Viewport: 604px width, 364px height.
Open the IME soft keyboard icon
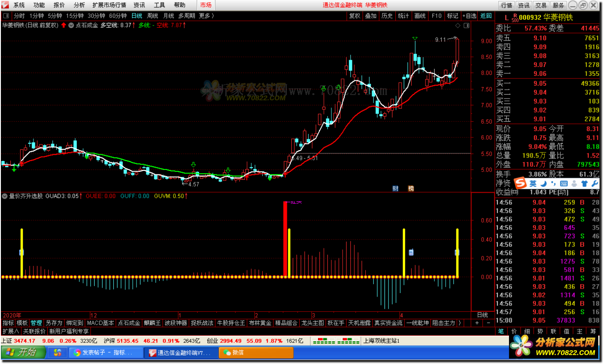pyautogui.click(x=564, y=184)
